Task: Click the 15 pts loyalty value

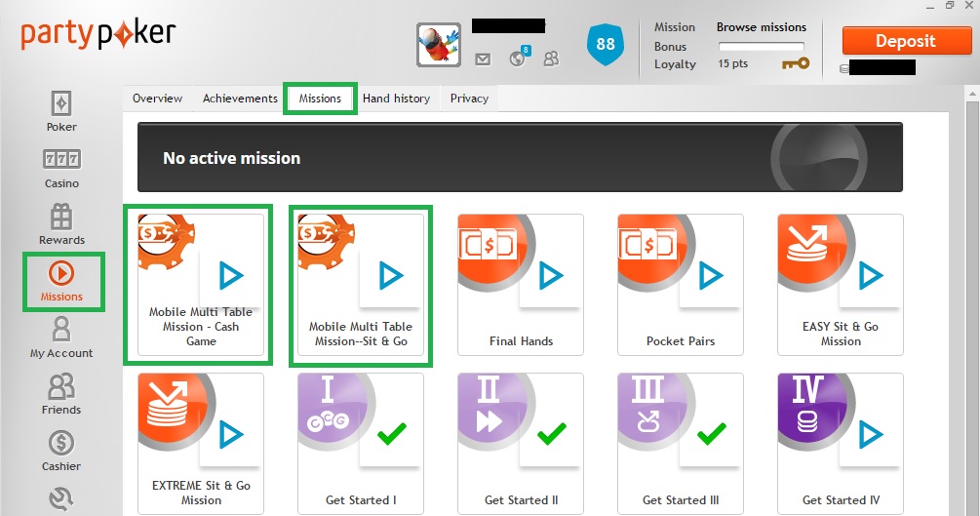Action: [x=732, y=63]
